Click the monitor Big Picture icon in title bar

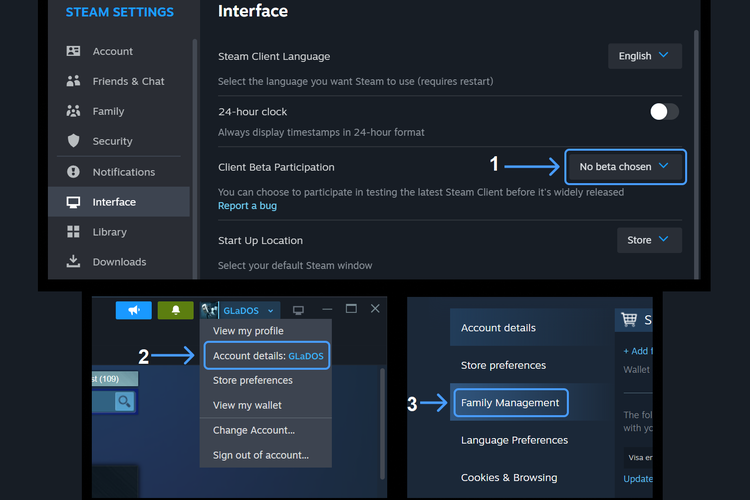coord(298,310)
